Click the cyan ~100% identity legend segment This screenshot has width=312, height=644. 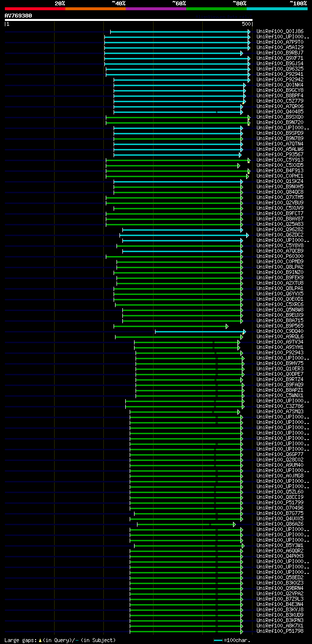point(277,9)
